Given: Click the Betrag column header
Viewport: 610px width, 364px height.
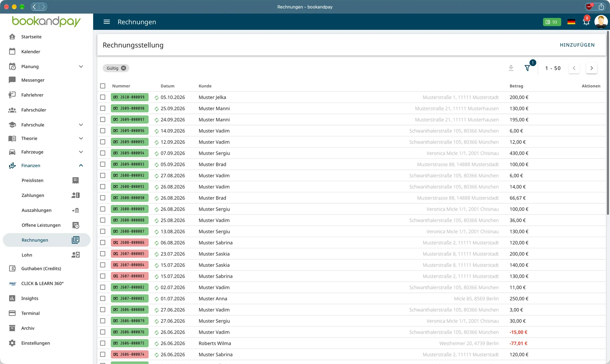Looking at the screenshot, I should pyautogui.click(x=516, y=86).
